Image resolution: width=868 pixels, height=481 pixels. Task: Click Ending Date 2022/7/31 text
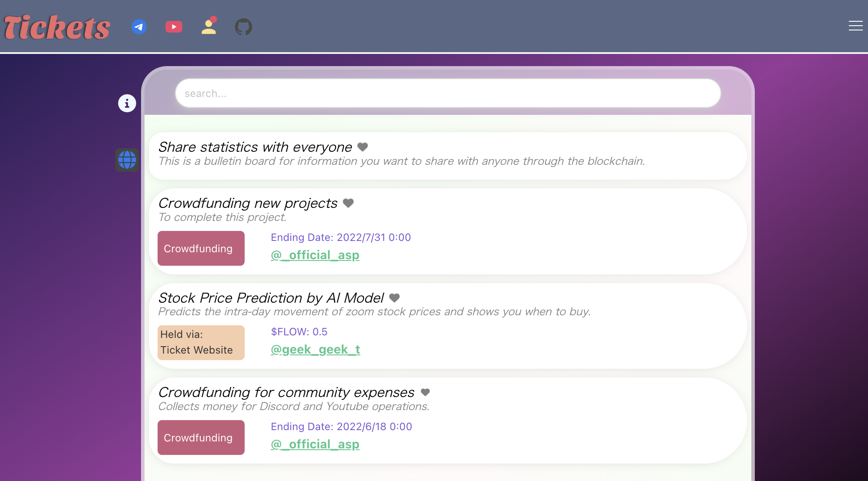341,237
